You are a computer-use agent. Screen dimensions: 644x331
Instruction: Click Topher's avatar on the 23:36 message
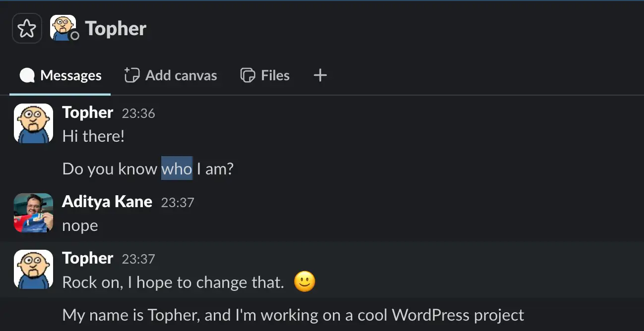click(33, 123)
